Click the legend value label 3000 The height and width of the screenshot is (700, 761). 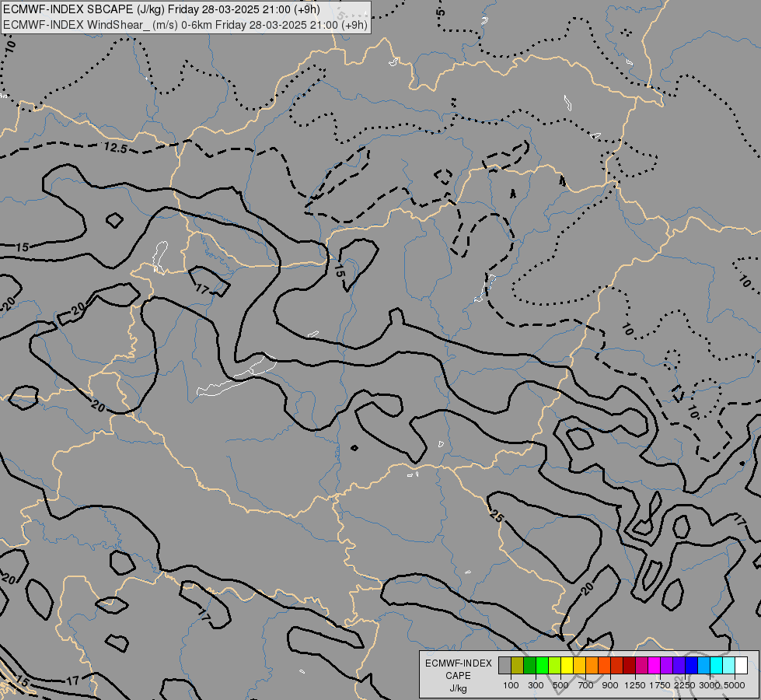[710, 685]
